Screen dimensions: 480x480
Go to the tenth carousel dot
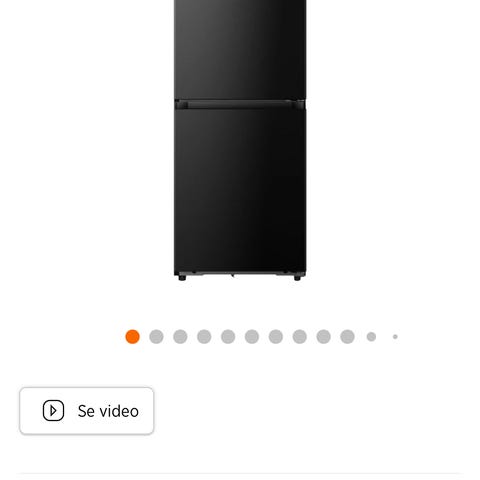(x=347, y=337)
